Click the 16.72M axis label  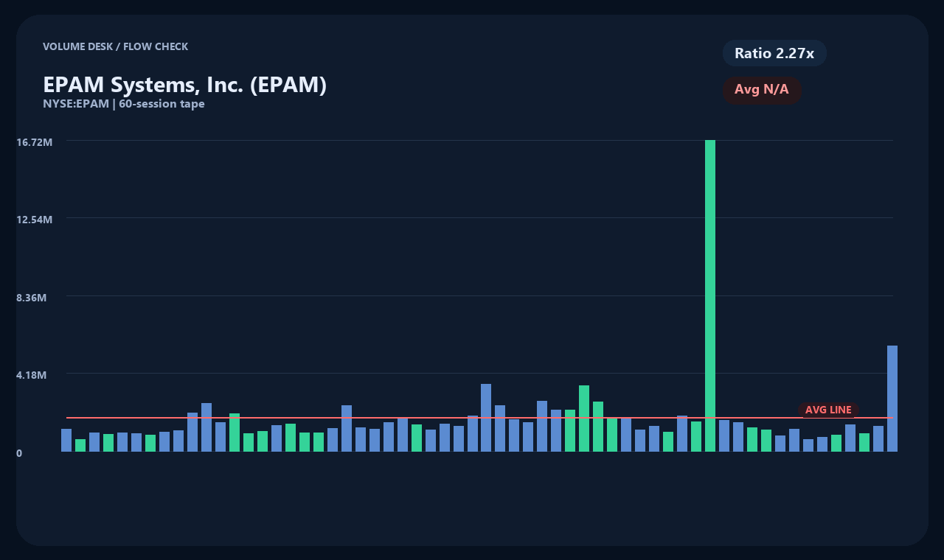[x=35, y=141]
